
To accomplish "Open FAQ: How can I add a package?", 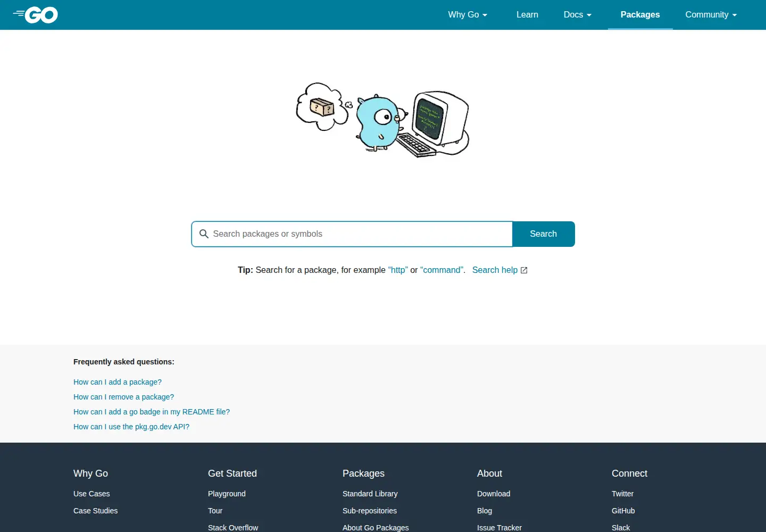I will click(x=118, y=382).
